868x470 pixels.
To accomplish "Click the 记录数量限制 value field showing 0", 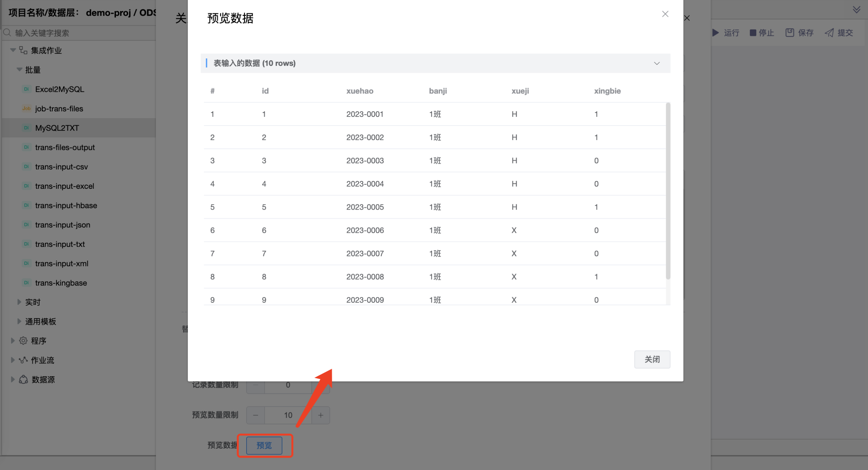I will coord(288,386).
